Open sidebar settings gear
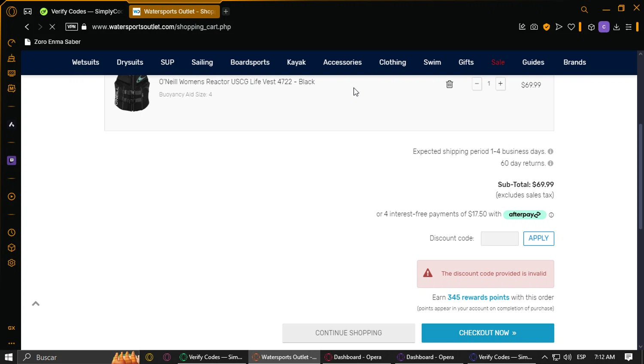The image size is (644, 364). [x=12, y=263]
